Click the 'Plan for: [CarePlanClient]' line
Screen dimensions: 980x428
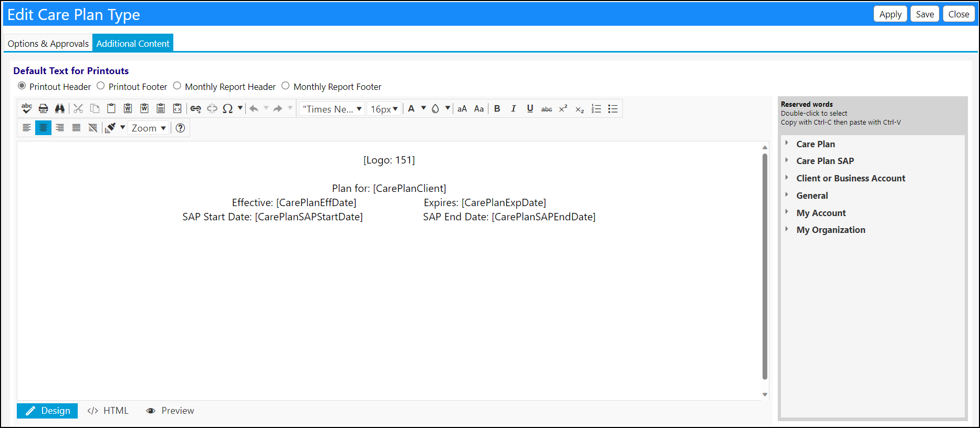(389, 188)
